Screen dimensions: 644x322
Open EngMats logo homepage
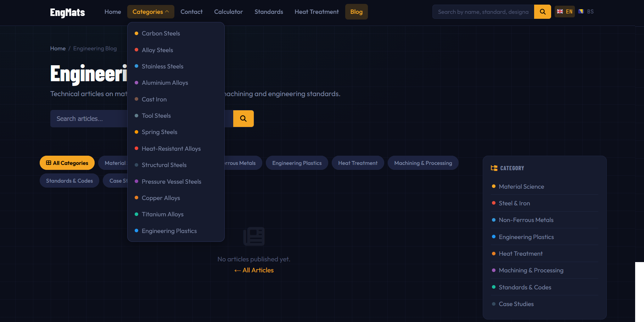pos(67,12)
